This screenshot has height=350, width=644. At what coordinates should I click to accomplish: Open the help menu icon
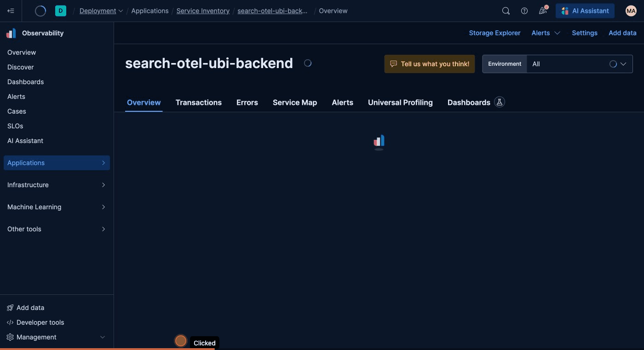coord(524,11)
